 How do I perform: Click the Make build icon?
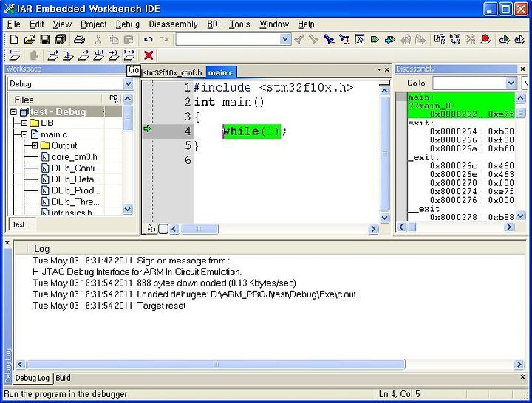[x=455, y=40]
